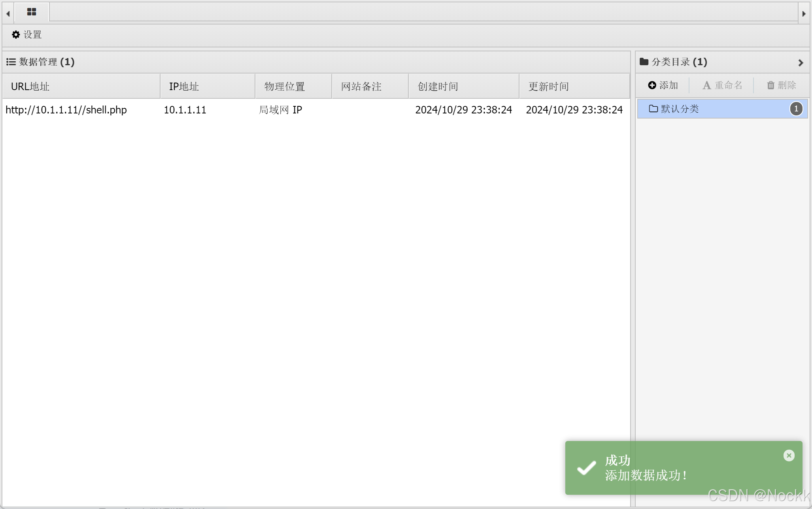Click the URL http://10.1.1.11//shell.php entry
812x509 pixels.
point(66,110)
